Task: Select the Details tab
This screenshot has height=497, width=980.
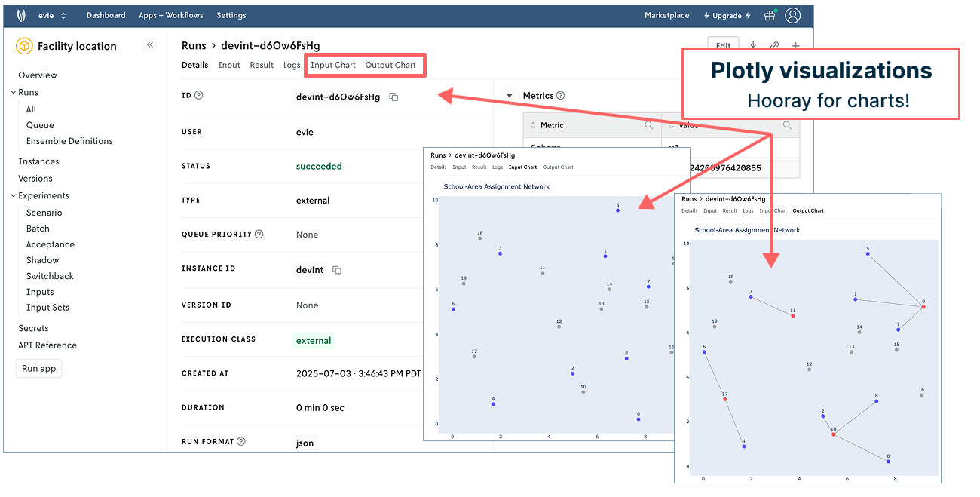Action: click(x=194, y=65)
